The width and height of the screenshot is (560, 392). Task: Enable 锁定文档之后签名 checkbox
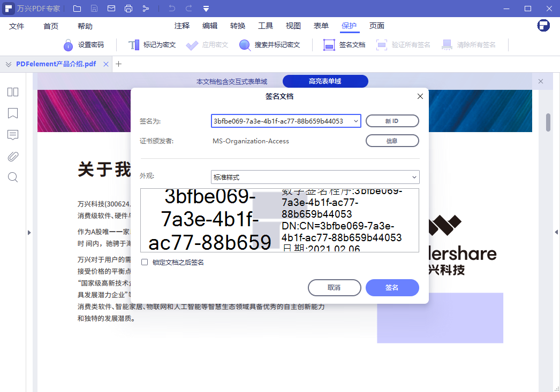pos(145,262)
